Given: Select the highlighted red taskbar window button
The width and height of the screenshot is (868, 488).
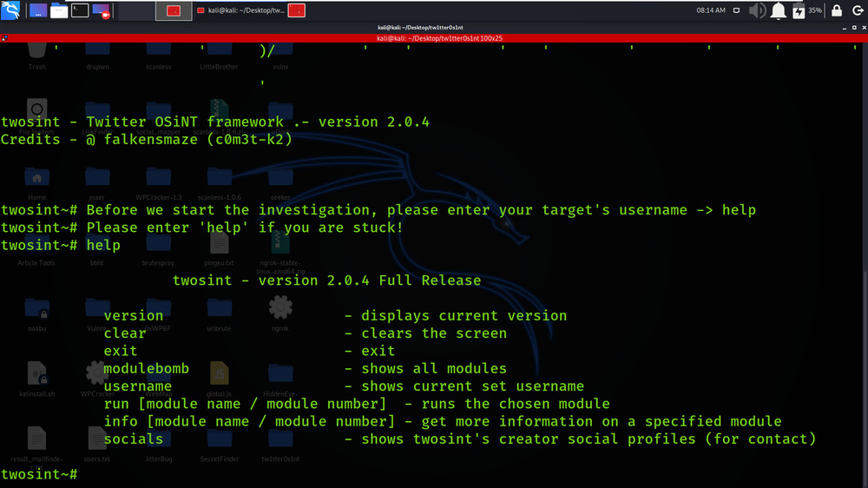Looking at the screenshot, I should [x=174, y=10].
